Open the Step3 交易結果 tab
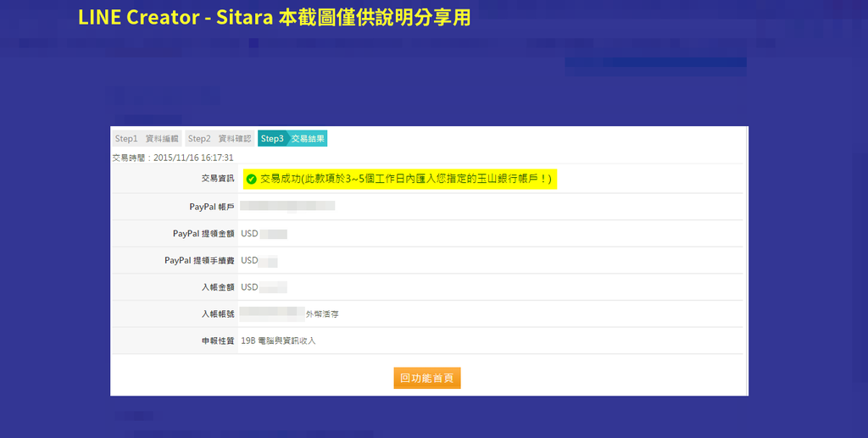Screen dimensions: 868x438 (292, 138)
